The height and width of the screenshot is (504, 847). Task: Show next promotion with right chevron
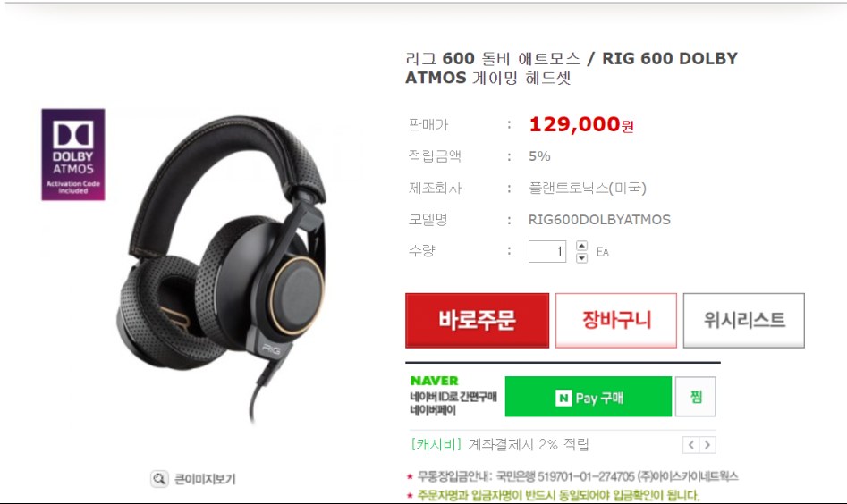pos(707,445)
